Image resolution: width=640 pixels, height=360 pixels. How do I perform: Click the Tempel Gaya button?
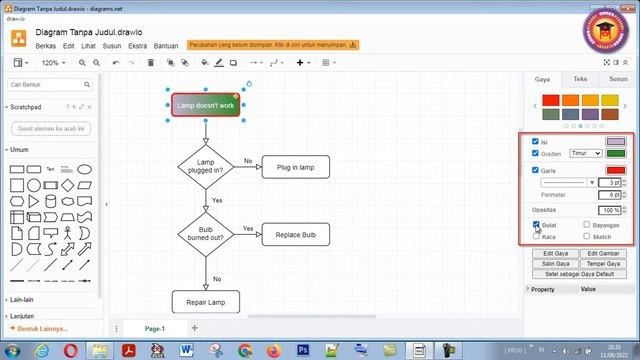pyautogui.click(x=603, y=264)
